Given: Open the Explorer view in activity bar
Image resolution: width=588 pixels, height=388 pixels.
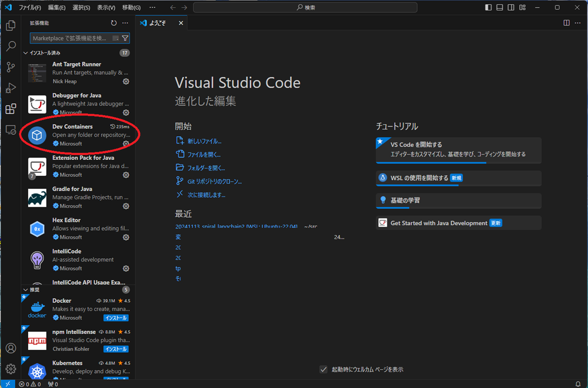Looking at the screenshot, I should (x=11, y=25).
